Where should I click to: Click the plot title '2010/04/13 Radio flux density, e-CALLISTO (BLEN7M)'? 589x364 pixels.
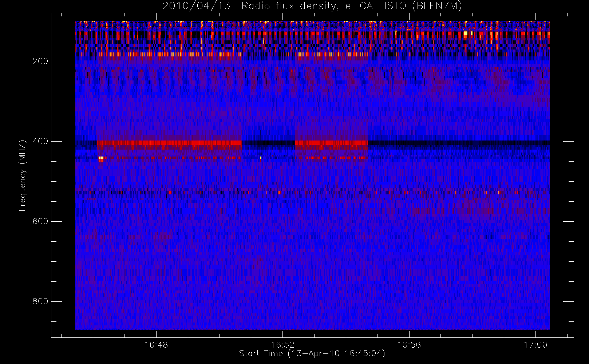click(312, 6)
